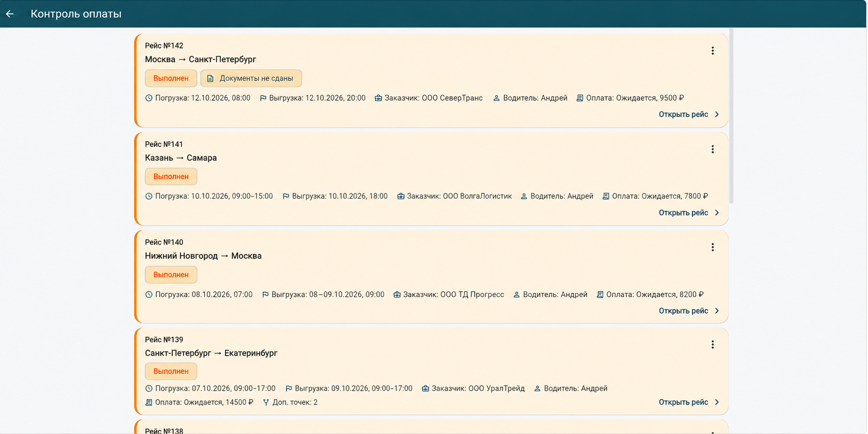Click the briefcase icon beside ООО СеверТранс
This screenshot has width=868, height=434.
click(378, 98)
